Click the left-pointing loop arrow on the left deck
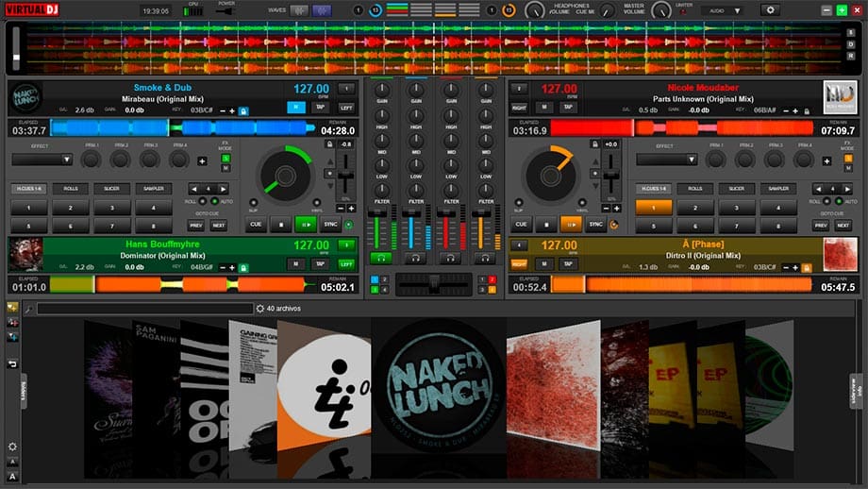 (x=193, y=189)
